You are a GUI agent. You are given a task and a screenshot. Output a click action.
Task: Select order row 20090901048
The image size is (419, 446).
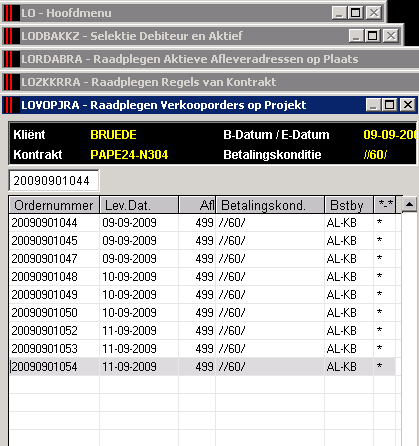click(x=202, y=277)
